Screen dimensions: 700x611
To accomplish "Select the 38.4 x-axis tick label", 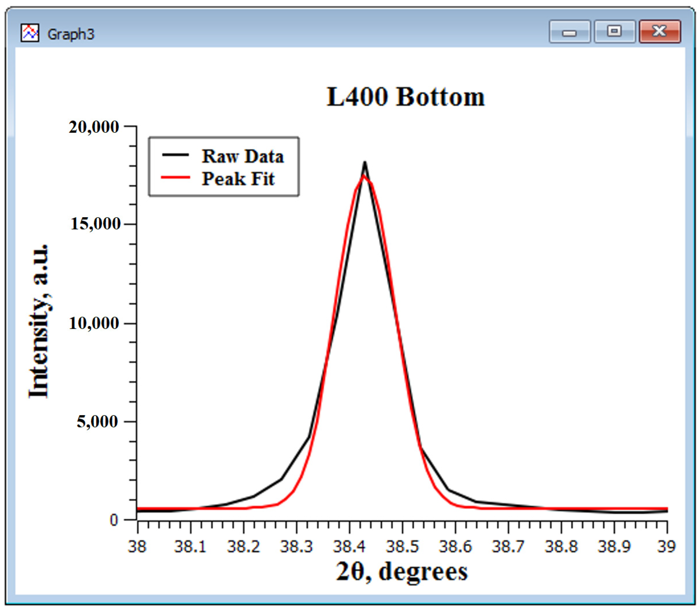I will coord(349,547).
